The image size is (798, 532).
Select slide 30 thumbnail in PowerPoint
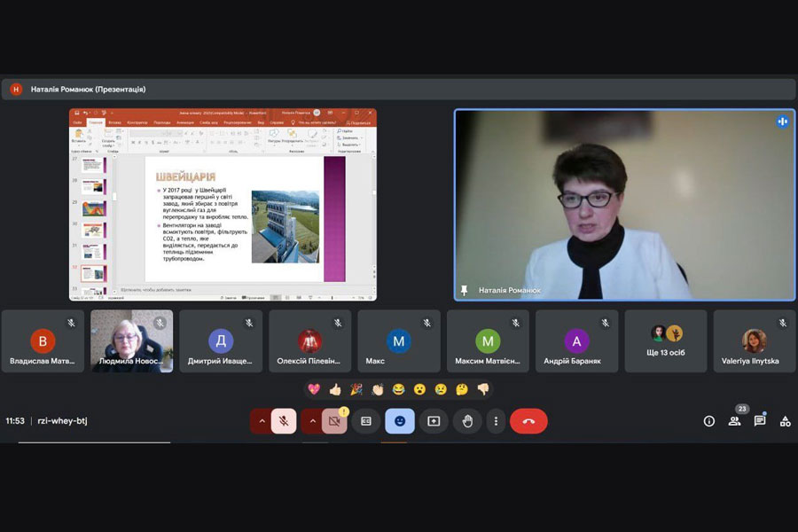(x=94, y=231)
